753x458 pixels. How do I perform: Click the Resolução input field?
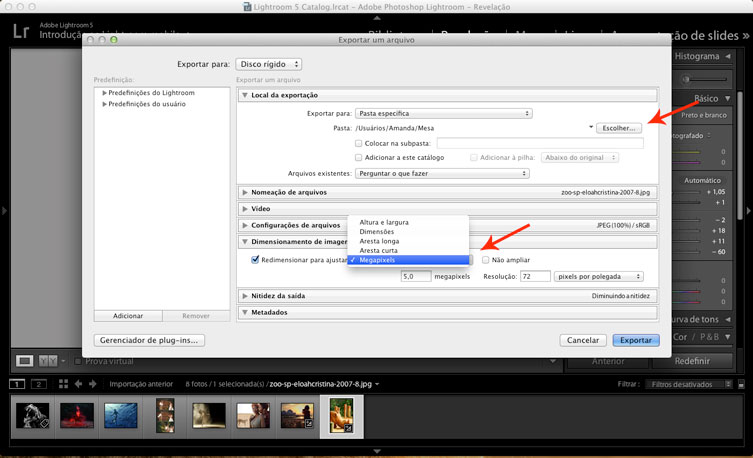point(534,276)
